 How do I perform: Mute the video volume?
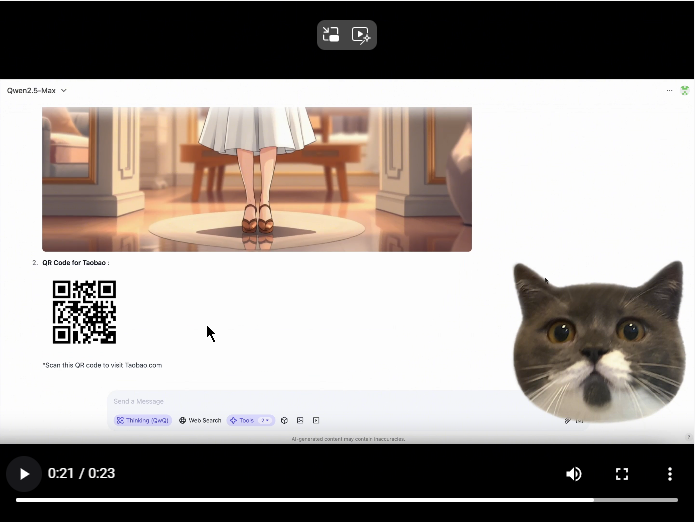(574, 474)
